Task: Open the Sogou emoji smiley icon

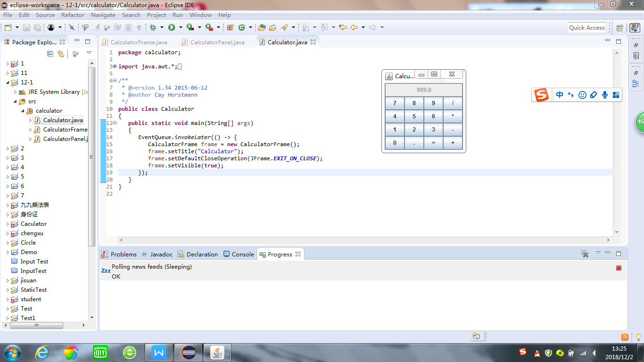Action: pos(582,95)
